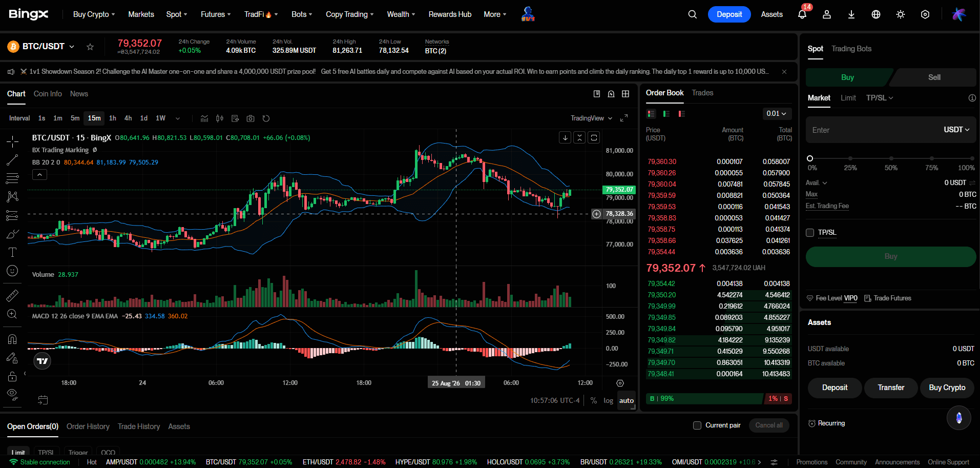Image resolution: width=980 pixels, height=468 pixels.
Task: Select the Sell tab
Action: (934, 77)
